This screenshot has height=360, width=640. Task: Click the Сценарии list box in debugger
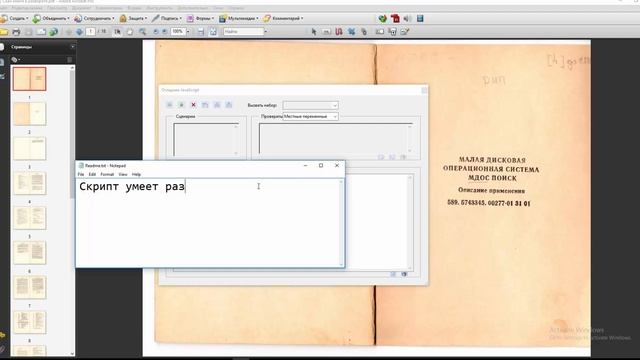point(206,140)
